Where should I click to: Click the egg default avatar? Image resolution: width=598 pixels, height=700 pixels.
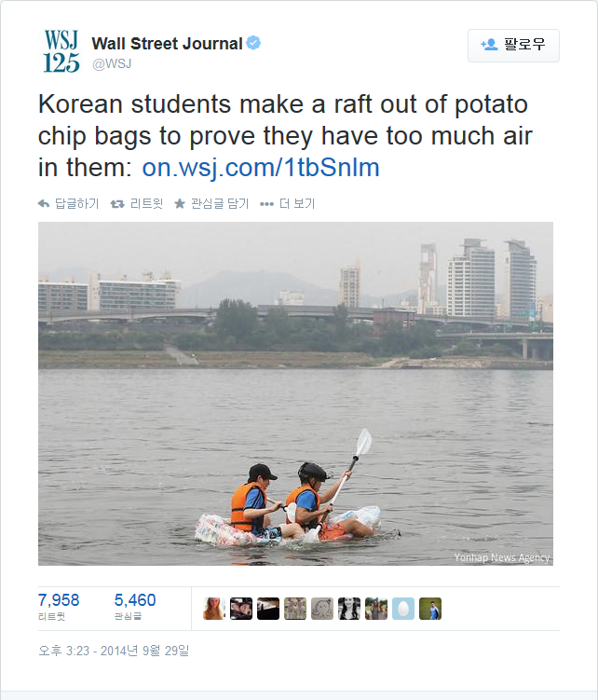click(x=403, y=609)
